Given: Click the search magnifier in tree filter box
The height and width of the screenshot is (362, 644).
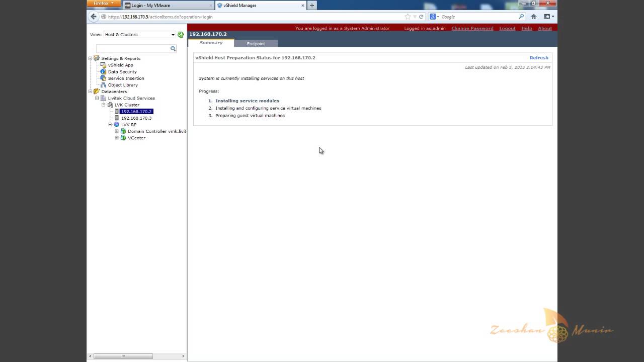Looking at the screenshot, I should [173, 49].
